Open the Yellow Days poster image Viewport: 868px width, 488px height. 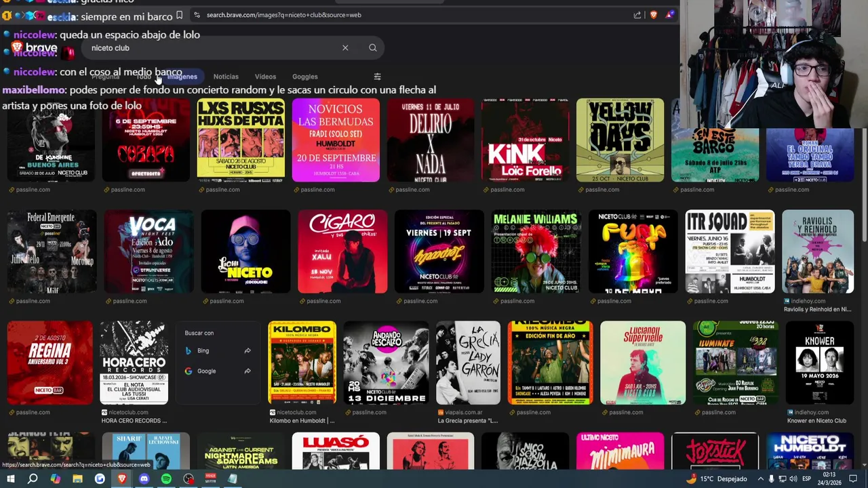coord(620,140)
